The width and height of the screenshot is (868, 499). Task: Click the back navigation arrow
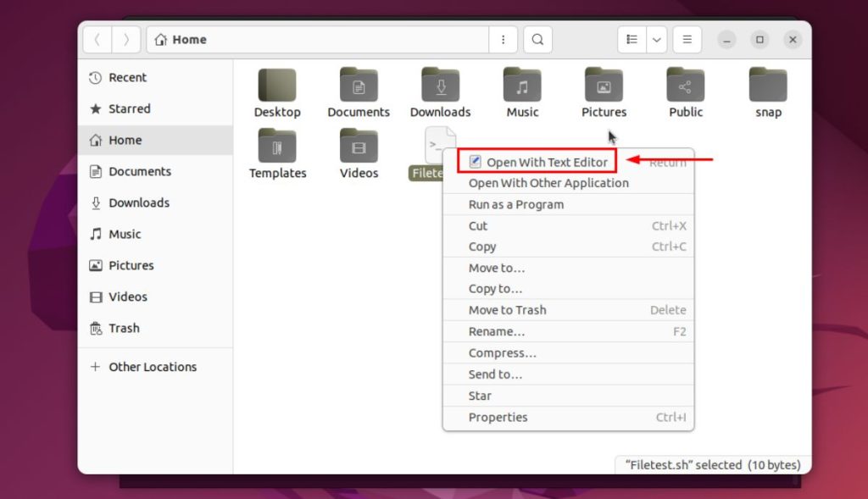(97, 39)
